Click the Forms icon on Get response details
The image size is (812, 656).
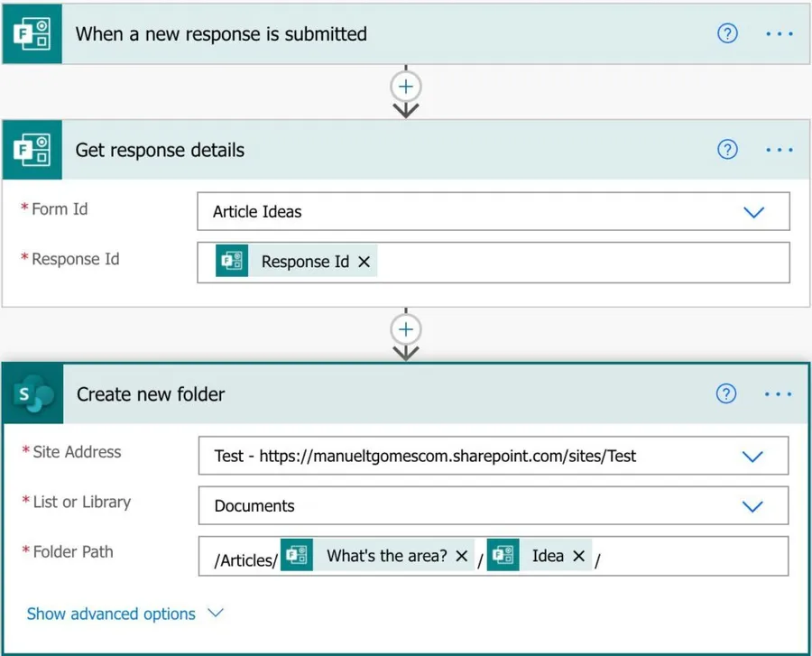click(x=32, y=150)
